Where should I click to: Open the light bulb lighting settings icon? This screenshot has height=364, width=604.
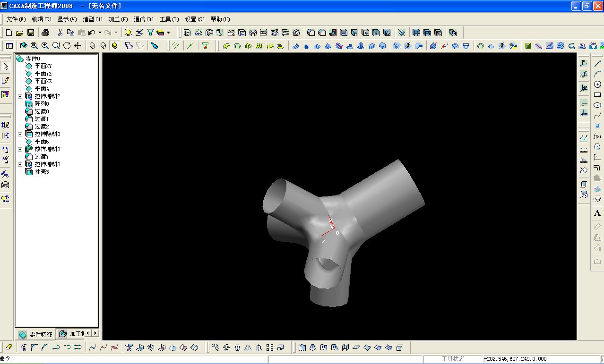[128, 33]
